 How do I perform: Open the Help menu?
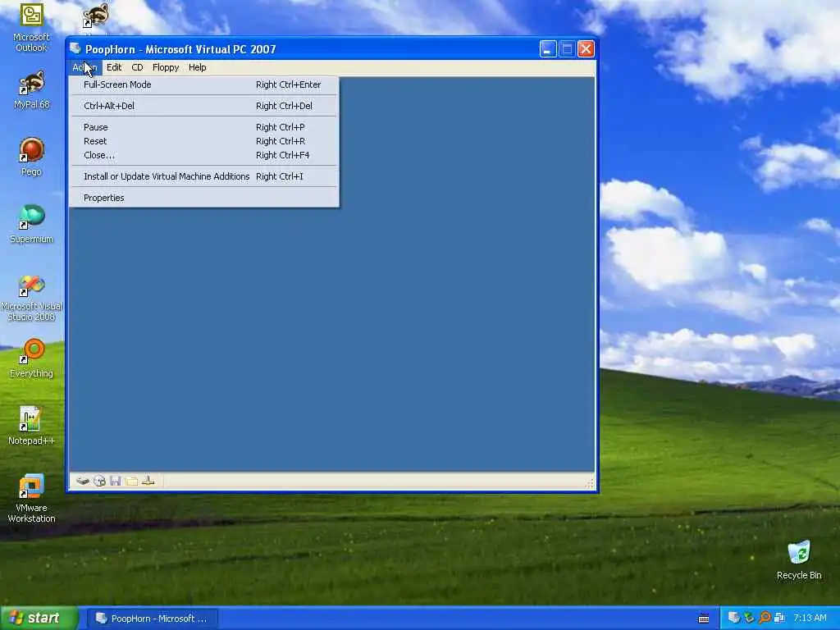coord(197,67)
